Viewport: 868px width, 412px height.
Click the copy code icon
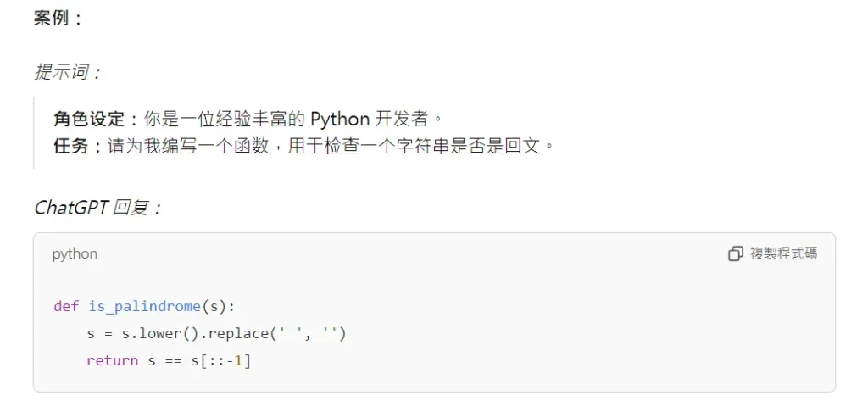pyautogui.click(x=735, y=253)
